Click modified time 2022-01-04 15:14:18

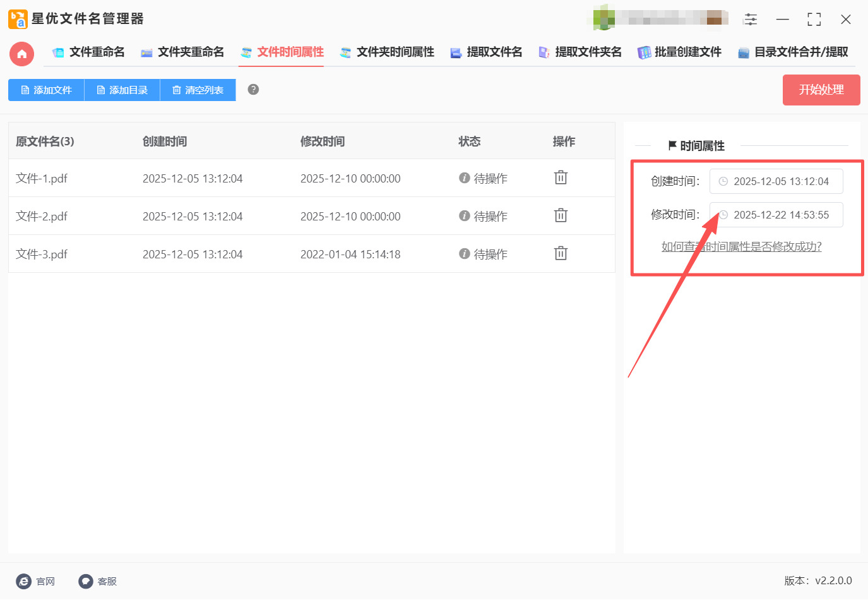[x=350, y=254]
